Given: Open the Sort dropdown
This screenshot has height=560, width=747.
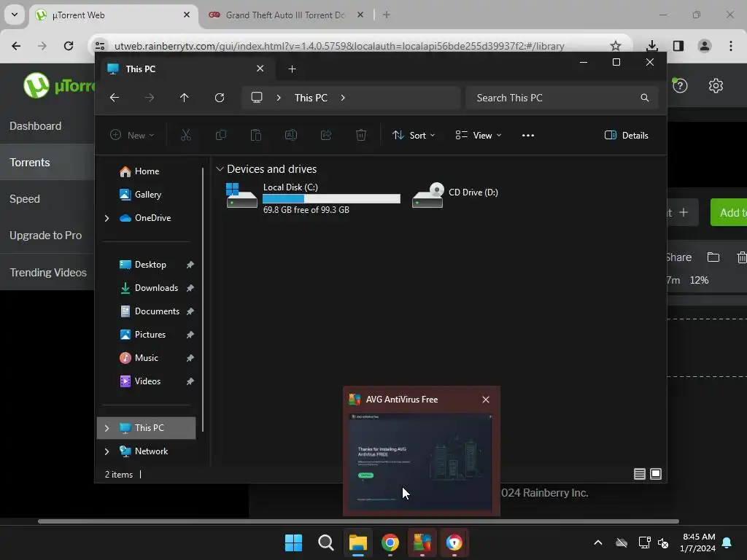Looking at the screenshot, I should coord(414,135).
